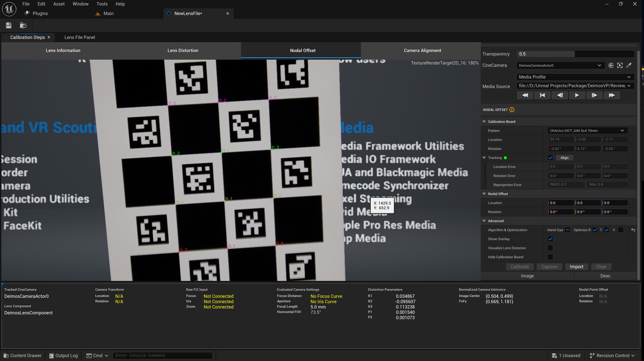Image resolution: width=644 pixels, height=361 pixels.
Task: Toggle the Hand-Eye checkbox
Action: (567, 230)
